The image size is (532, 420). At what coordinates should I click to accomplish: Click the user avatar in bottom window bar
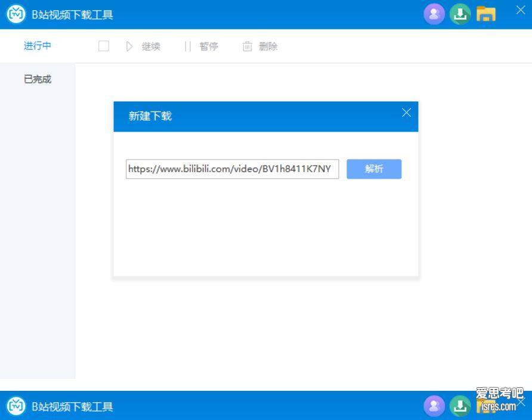pos(434,406)
